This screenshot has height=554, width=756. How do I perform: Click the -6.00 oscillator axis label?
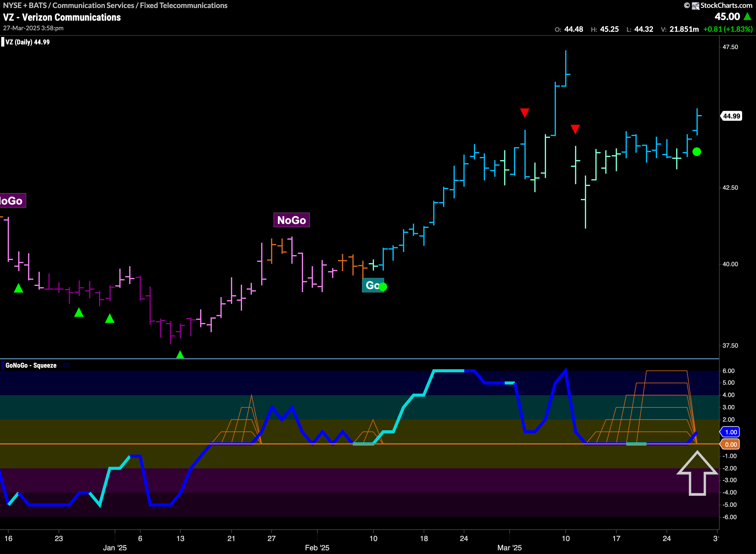click(729, 517)
